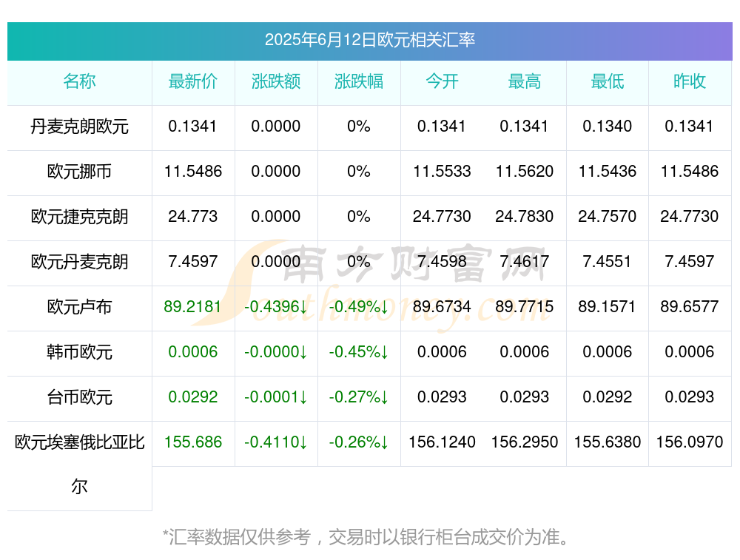Viewport: 740px width, 560px height.
Task: Select low value 155.6380
Action: pyautogui.click(x=608, y=442)
